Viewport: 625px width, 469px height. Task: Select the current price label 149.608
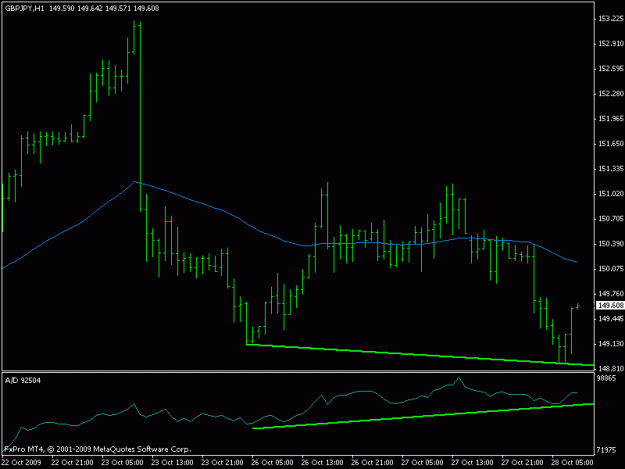610,306
